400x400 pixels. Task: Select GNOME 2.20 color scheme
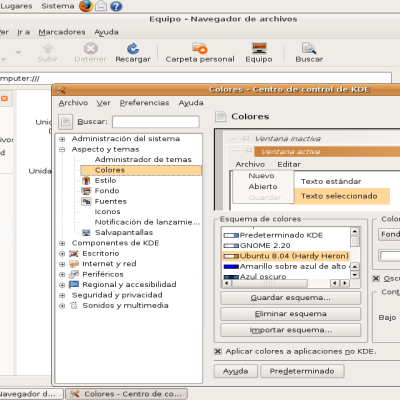(286, 245)
